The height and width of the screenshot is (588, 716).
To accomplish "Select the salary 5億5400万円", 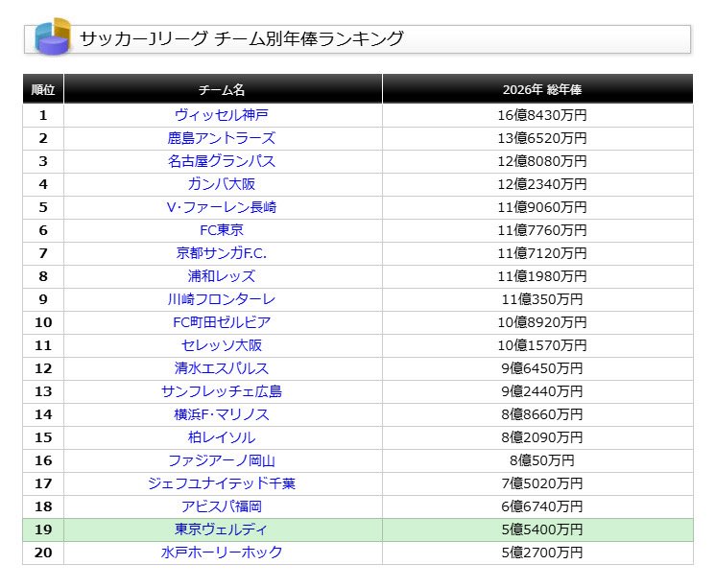I will click(x=542, y=529).
